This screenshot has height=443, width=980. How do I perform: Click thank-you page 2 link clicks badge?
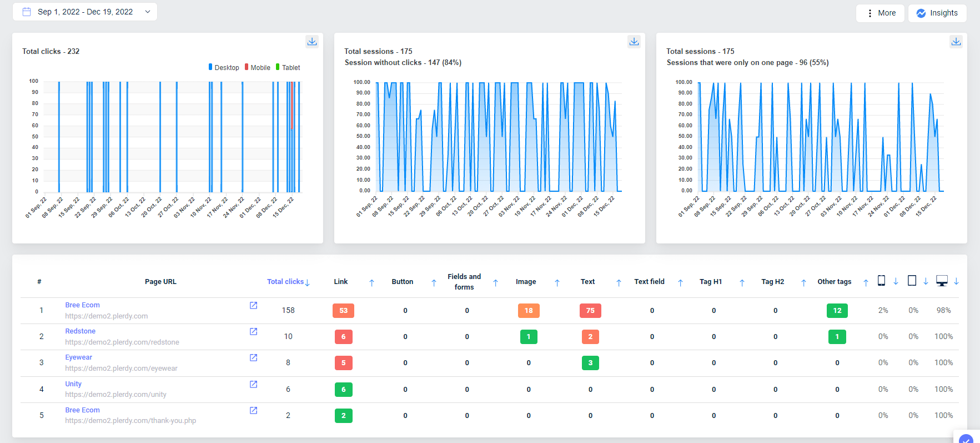click(x=343, y=416)
